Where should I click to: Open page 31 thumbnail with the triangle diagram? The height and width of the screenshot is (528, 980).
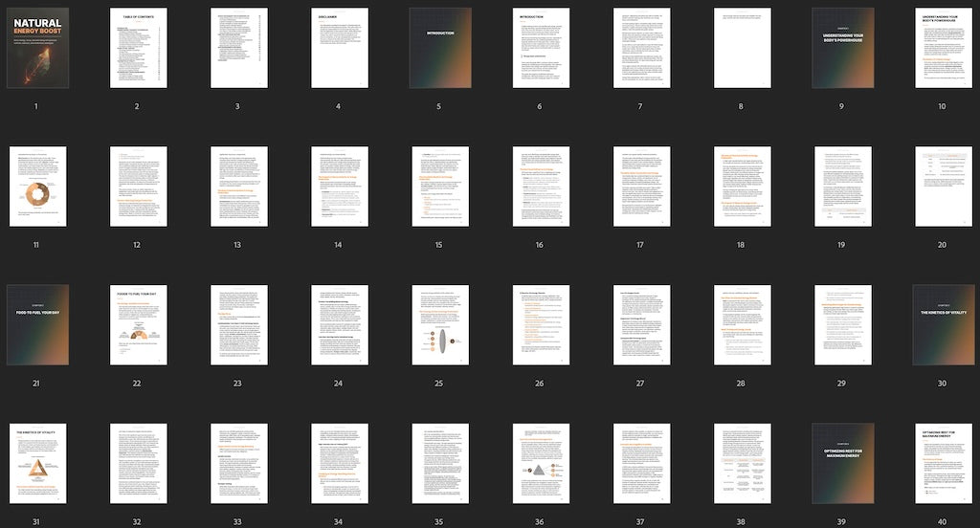[37, 463]
